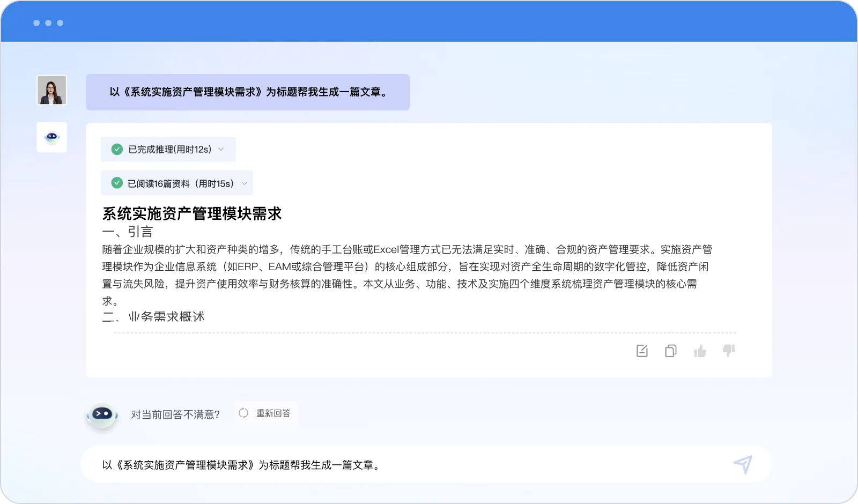Viewport: 858px width, 504px height.
Task: Click the large robot mascot icon
Action: (x=102, y=415)
